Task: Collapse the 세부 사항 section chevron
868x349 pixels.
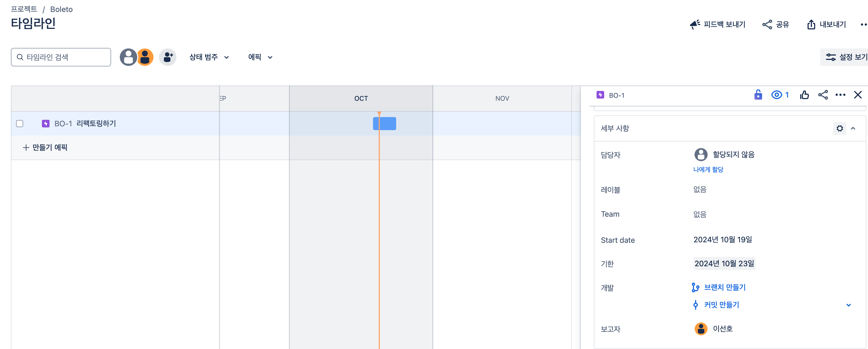Action: click(853, 128)
